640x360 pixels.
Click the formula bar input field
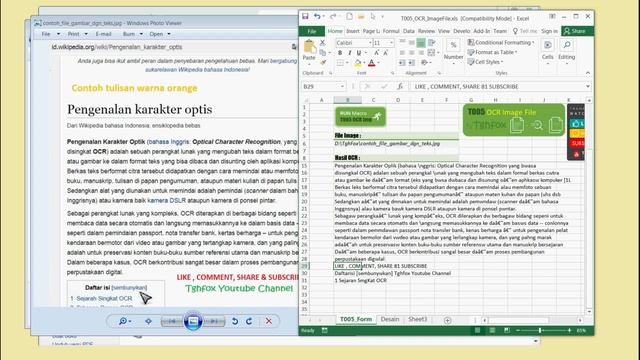click(x=498, y=87)
